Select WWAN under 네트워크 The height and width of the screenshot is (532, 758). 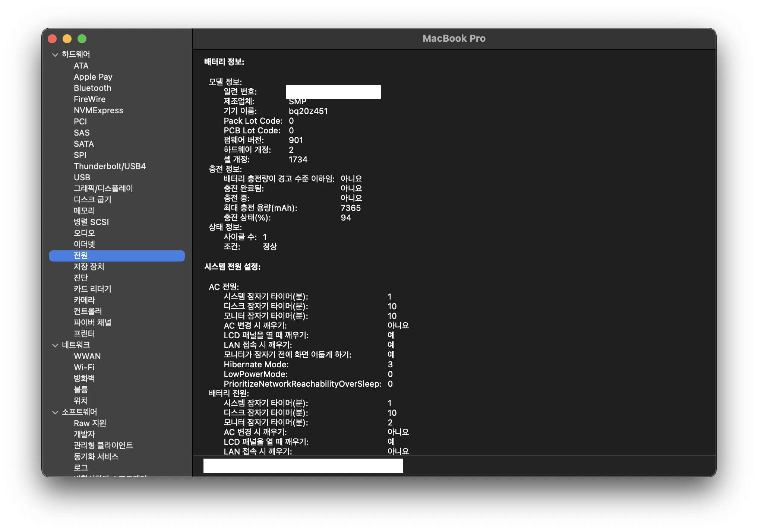87,356
